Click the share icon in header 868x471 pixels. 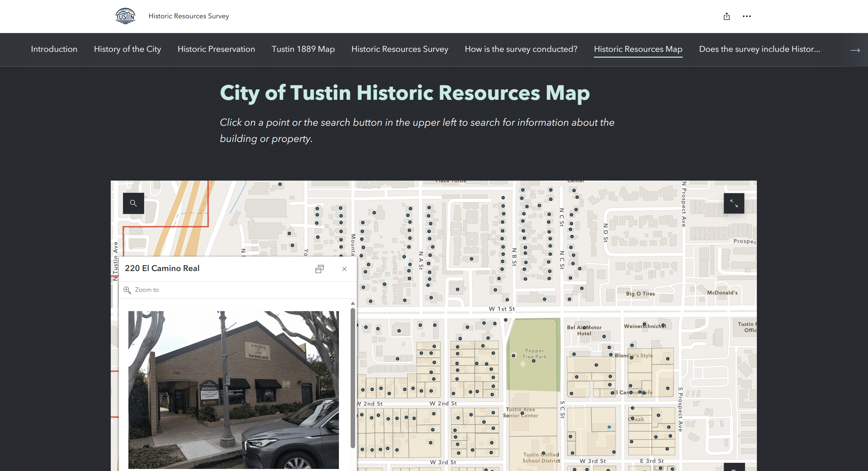(726, 16)
